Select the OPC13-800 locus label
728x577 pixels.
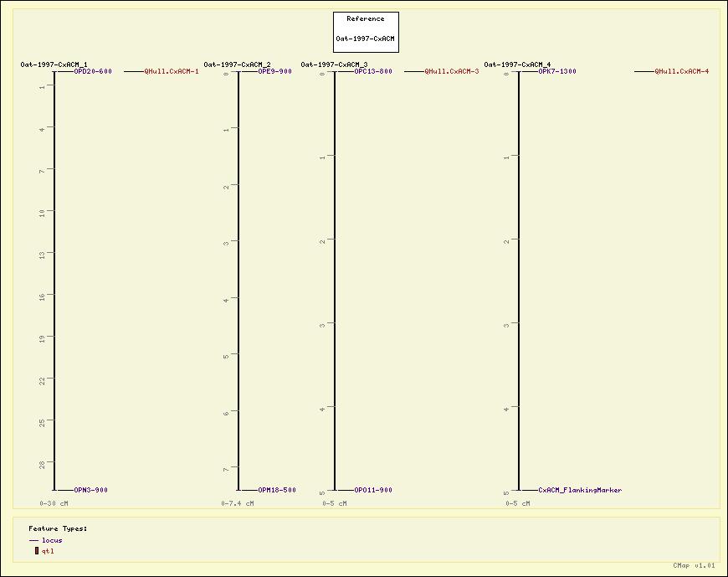pos(372,72)
